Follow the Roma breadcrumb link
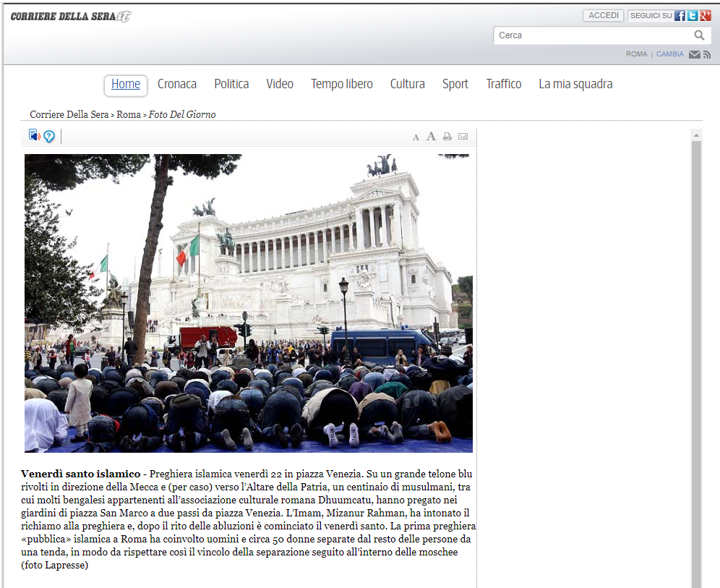This screenshot has width=720, height=588. click(x=129, y=114)
